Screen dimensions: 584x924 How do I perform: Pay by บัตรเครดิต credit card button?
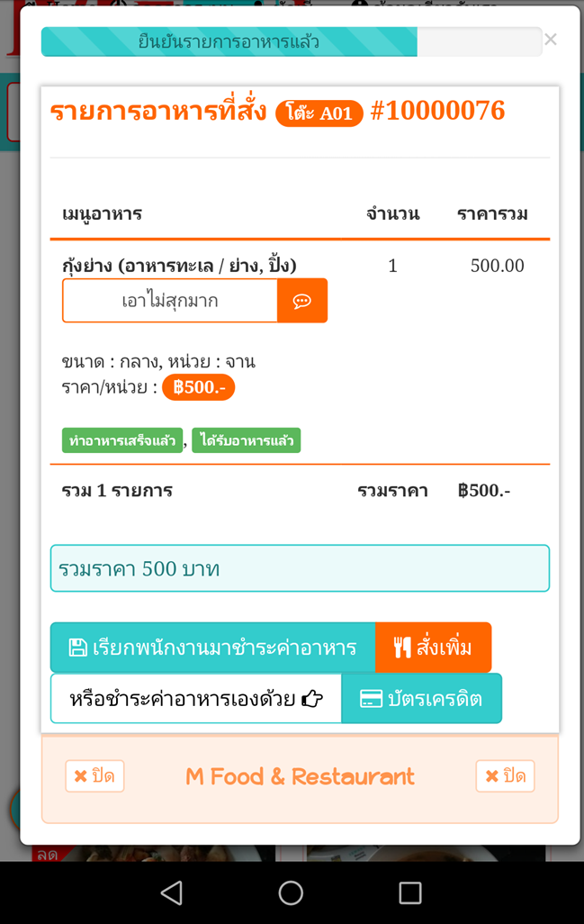pyautogui.click(x=421, y=699)
